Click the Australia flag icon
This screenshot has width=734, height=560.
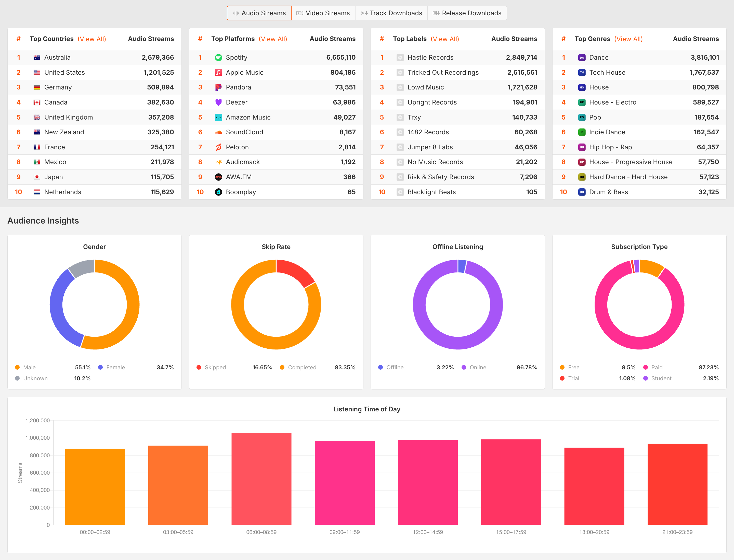pyautogui.click(x=37, y=57)
